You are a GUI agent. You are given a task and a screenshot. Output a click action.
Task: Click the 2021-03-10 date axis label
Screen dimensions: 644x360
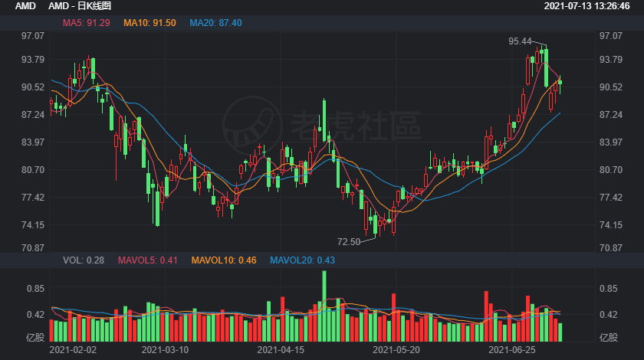[x=165, y=350]
